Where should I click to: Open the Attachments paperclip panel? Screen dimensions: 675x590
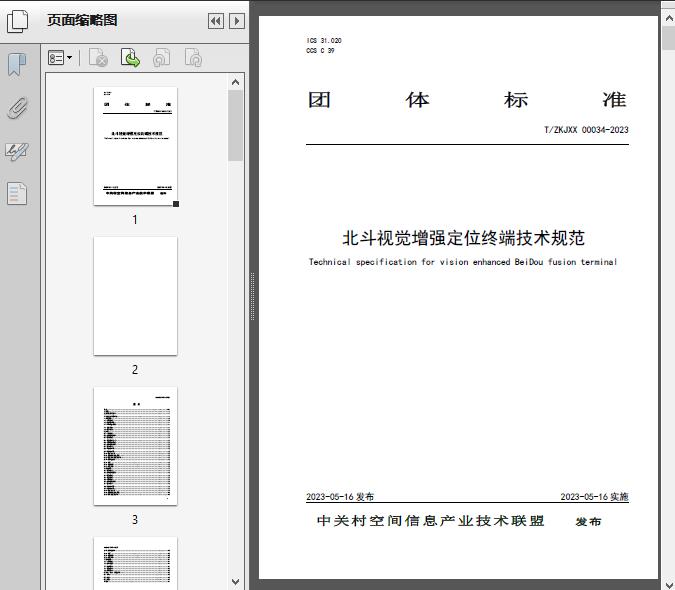pyautogui.click(x=18, y=108)
